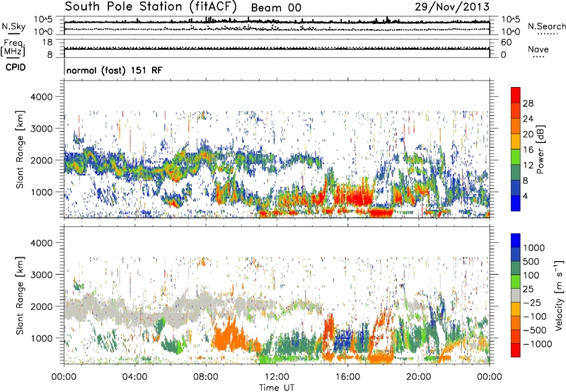The height and width of the screenshot is (392, 566).
Task: Select the "24" value on the power colorbar
Action: pos(528,119)
